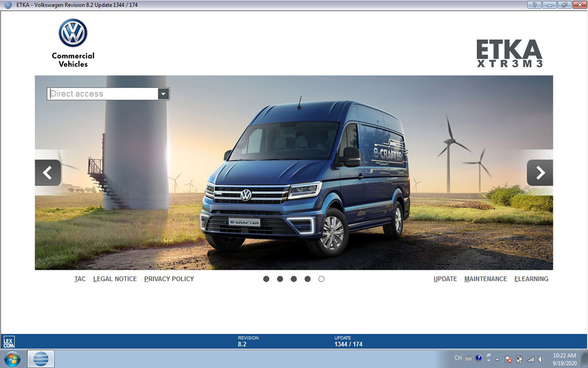
Task: Click the Show desktop strip
Action: (x=584, y=359)
